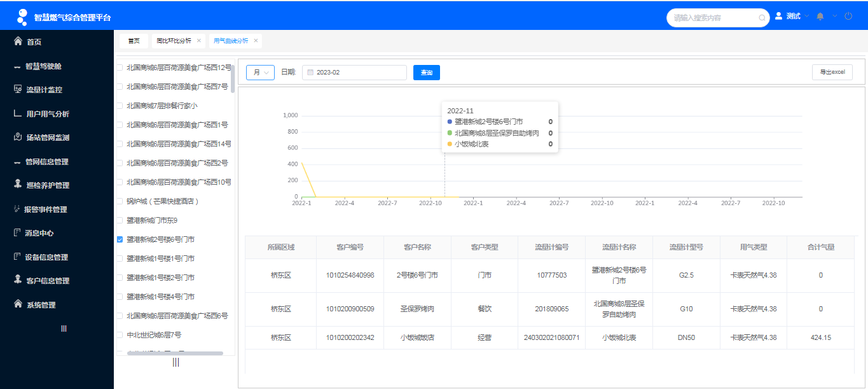The height and width of the screenshot is (389, 868).
Task: Check 鹭港新城门市东9
Action: click(120, 220)
